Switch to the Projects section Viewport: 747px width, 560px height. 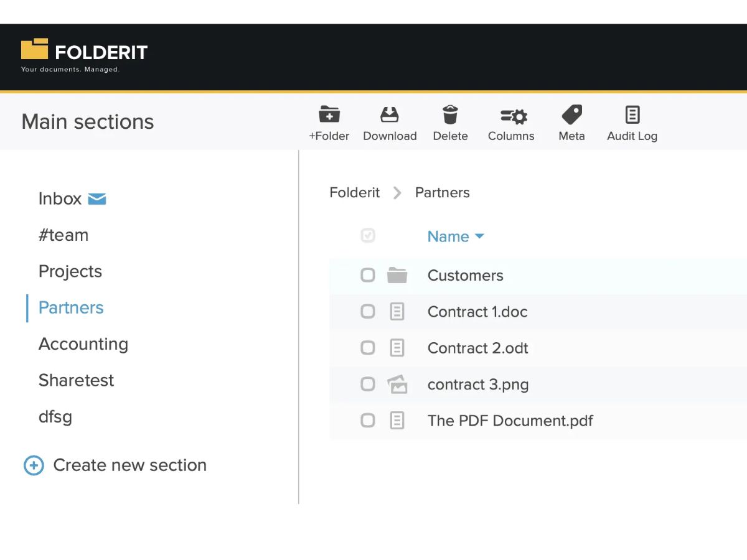point(70,271)
